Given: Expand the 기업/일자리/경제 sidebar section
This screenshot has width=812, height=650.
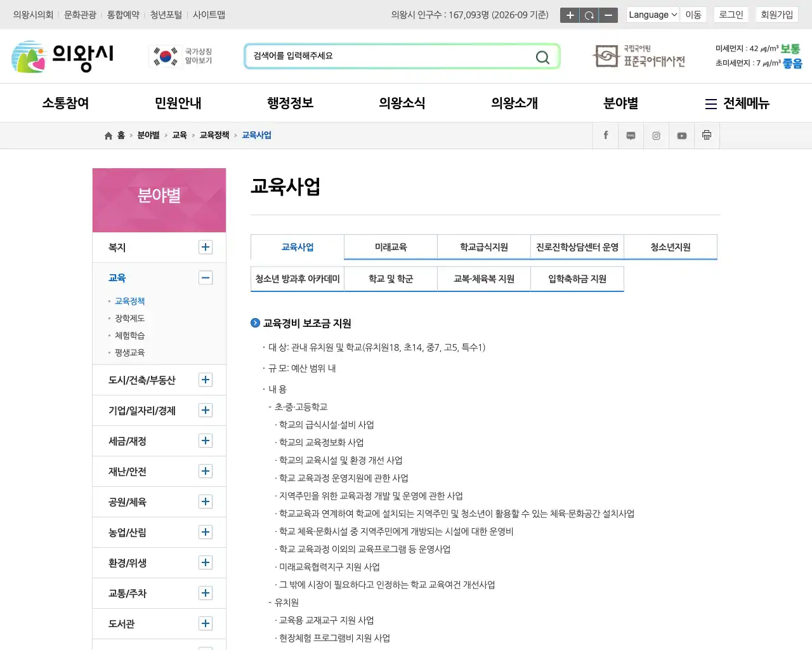Looking at the screenshot, I should [206, 411].
